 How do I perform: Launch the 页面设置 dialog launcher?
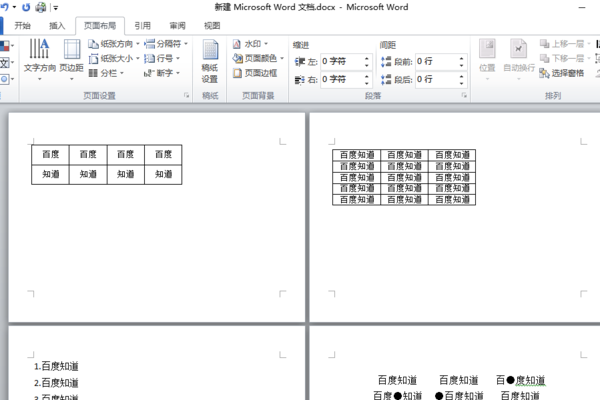coord(186,95)
